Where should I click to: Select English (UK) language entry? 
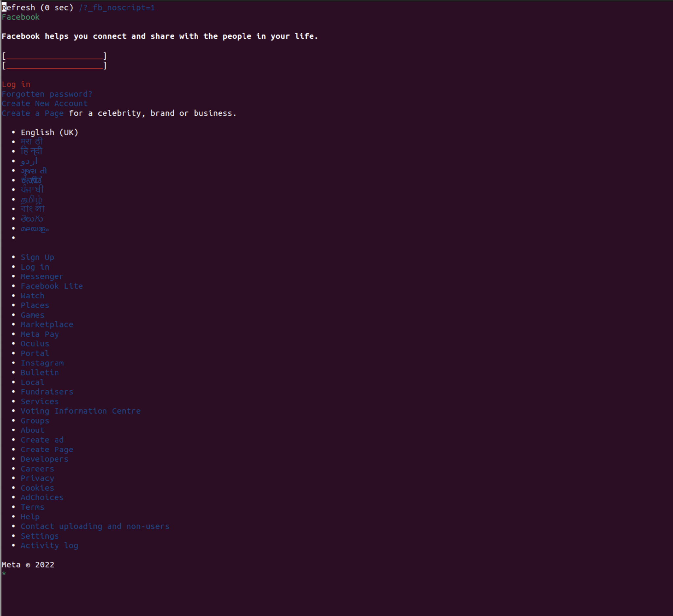(x=49, y=132)
